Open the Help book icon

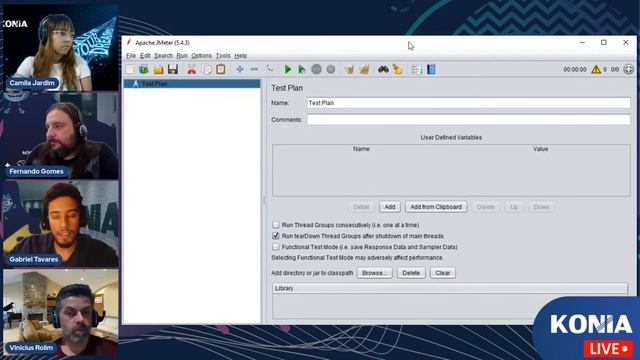431,69
